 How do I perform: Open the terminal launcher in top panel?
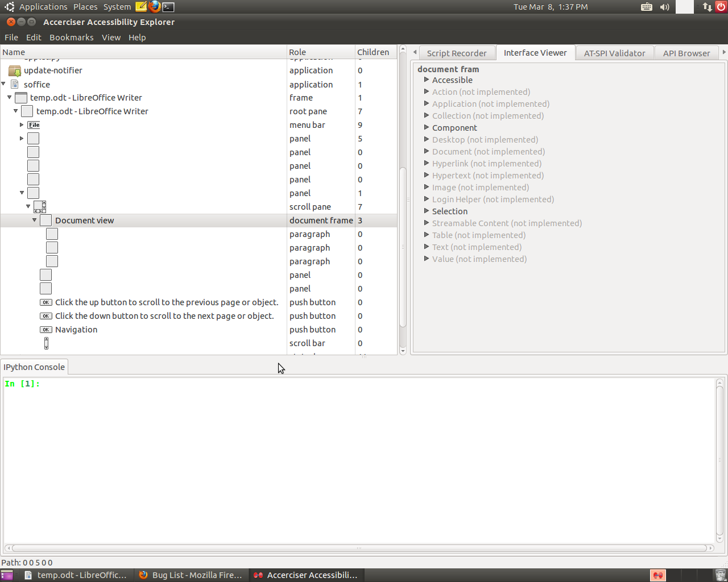(168, 7)
